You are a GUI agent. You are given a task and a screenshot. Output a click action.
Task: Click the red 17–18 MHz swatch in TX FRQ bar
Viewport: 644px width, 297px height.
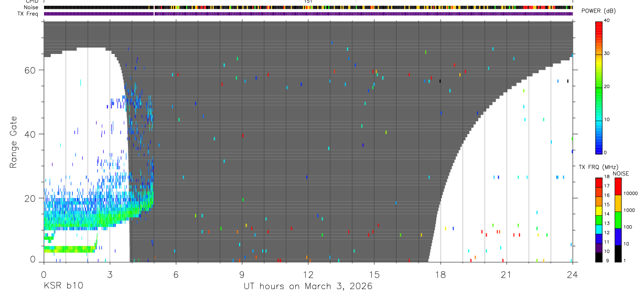tap(599, 183)
